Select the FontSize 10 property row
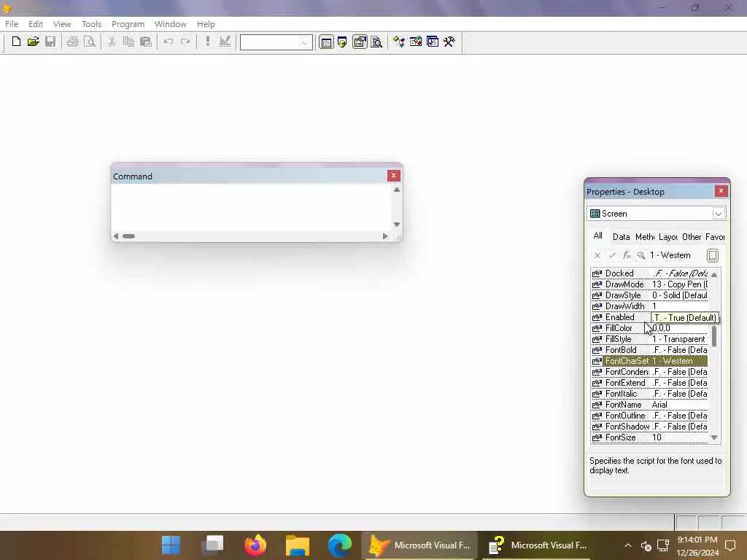This screenshot has width=747, height=560. pos(649,437)
